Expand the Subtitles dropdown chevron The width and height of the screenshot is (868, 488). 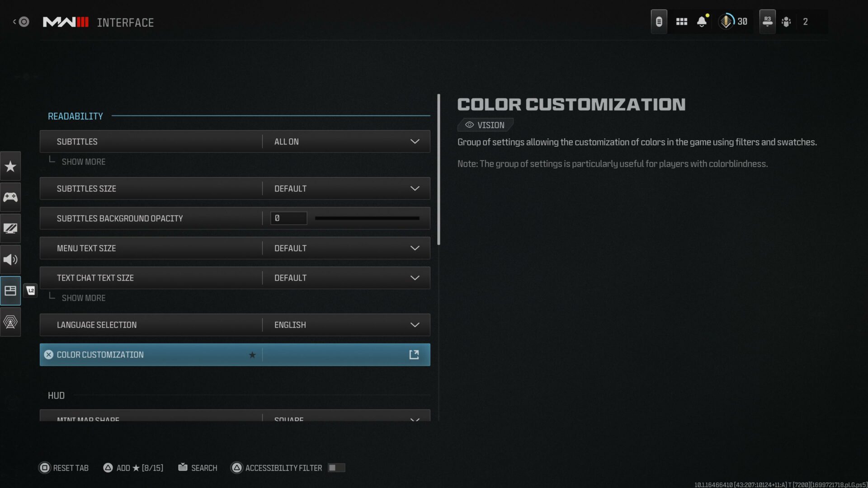tap(415, 141)
